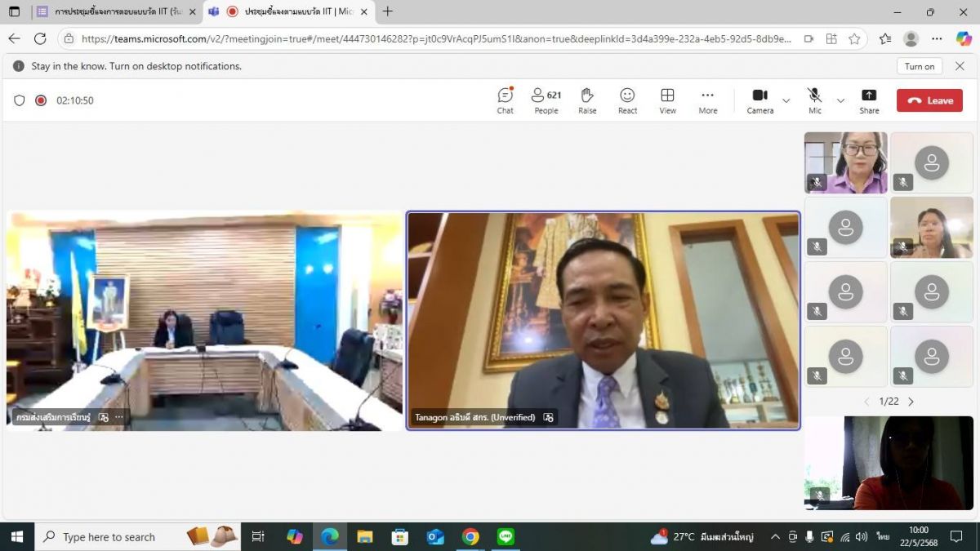
Task: Type in the Windows search box
Action: coord(109,536)
